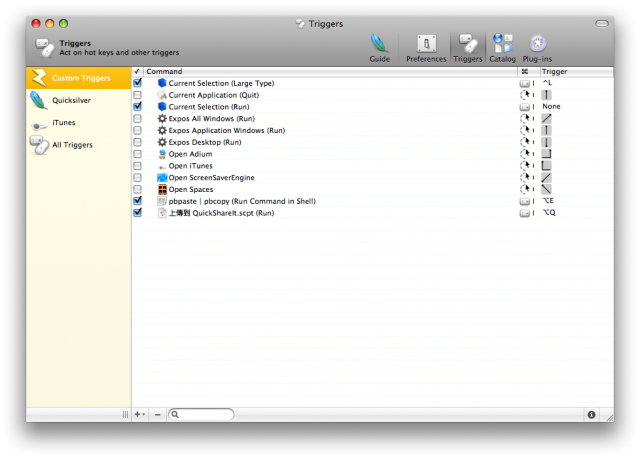Open the Preferences toolbar icon
Viewport: 640px width, 458px height.
(x=426, y=48)
